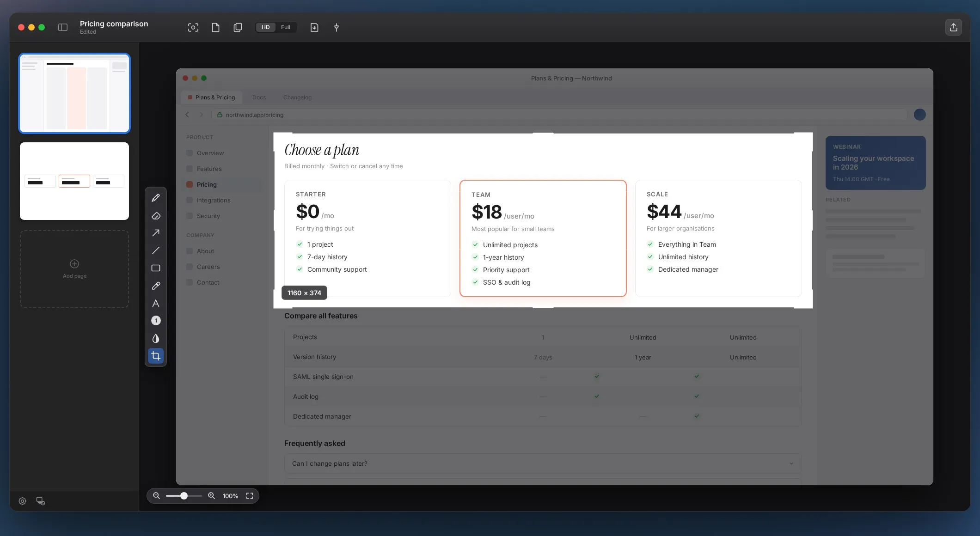Select the Crop tool

[x=156, y=356]
